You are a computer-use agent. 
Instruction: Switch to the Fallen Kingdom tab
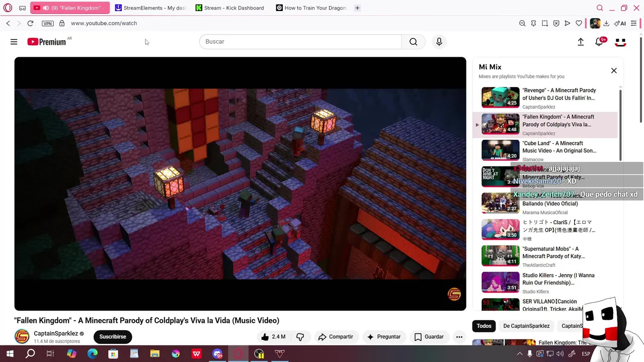pos(69,8)
